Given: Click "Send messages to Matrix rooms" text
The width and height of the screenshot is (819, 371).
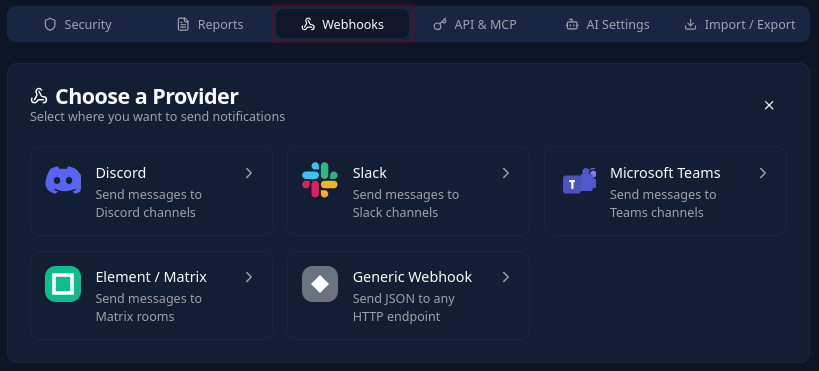Looking at the screenshot, I should tap(148, 308).
